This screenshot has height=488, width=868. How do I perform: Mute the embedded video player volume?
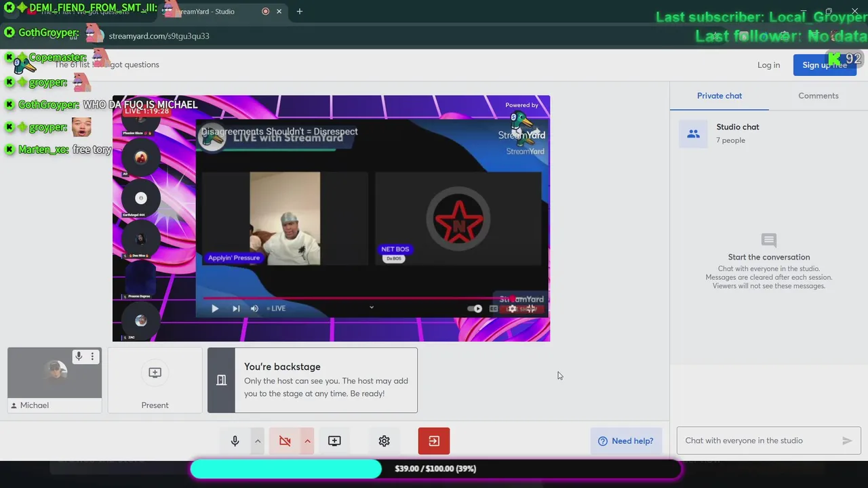[254, 308]
